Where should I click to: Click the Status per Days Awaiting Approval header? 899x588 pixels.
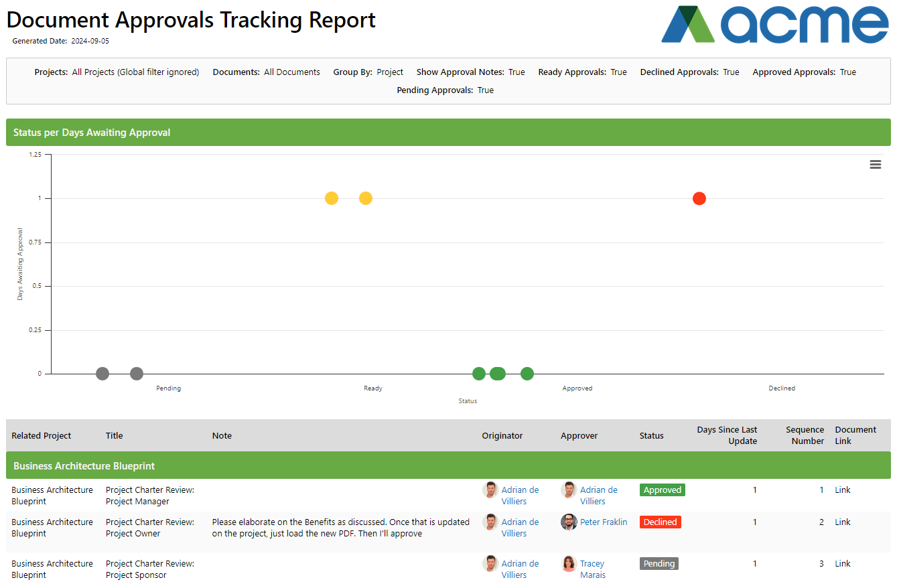pyautogui.click(x=92, y=132)
